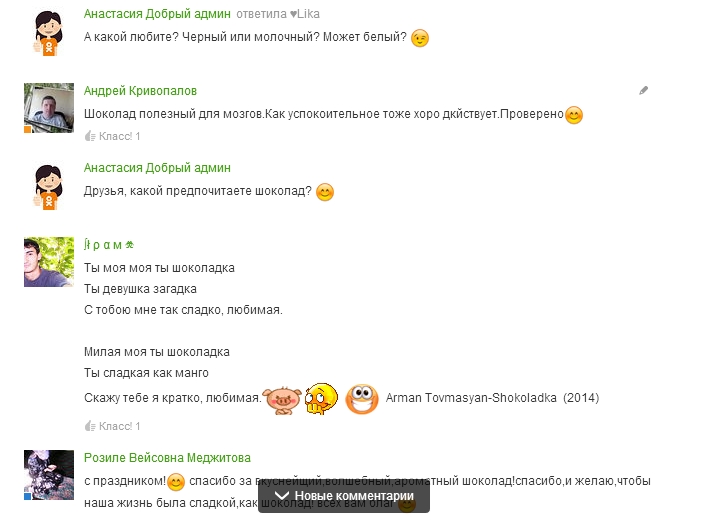
Task: Open the Ѩрαм user name link
Action: point(109,245)
